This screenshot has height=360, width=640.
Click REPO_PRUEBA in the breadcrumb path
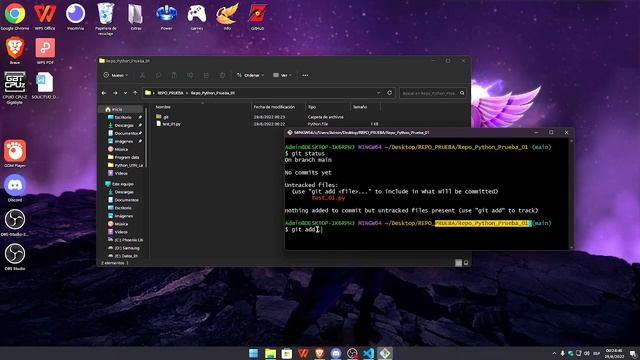tap(170, 93)
